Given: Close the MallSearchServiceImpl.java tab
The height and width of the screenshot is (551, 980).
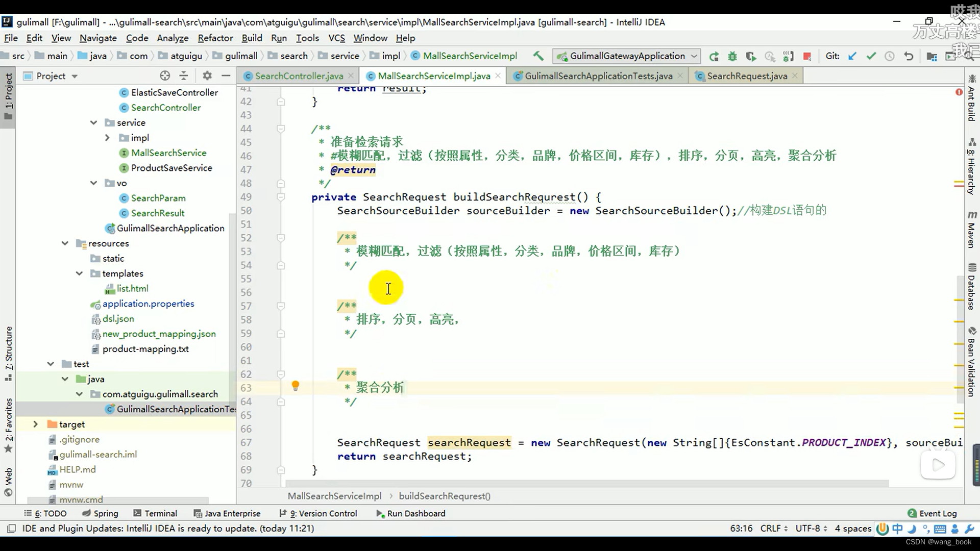Looking at the screenshot, I should pos(498,76).
